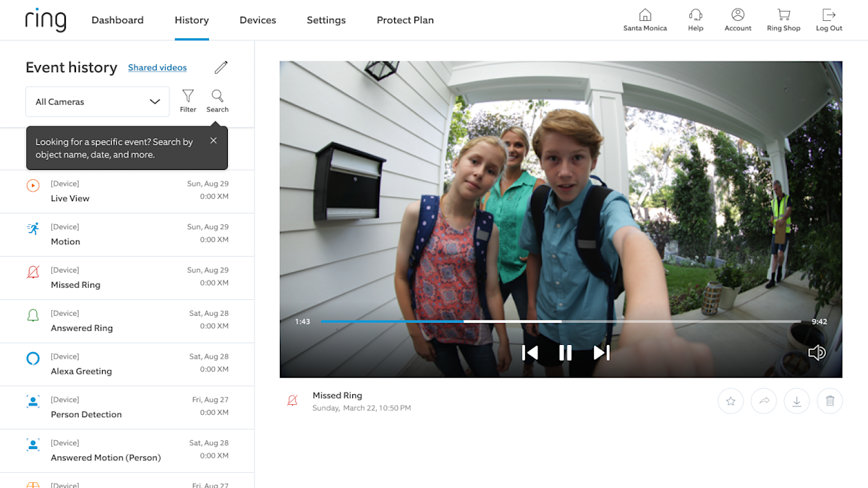Pause the playing video
The height and width of the screenshot is (488, 868).
(566, 353)
